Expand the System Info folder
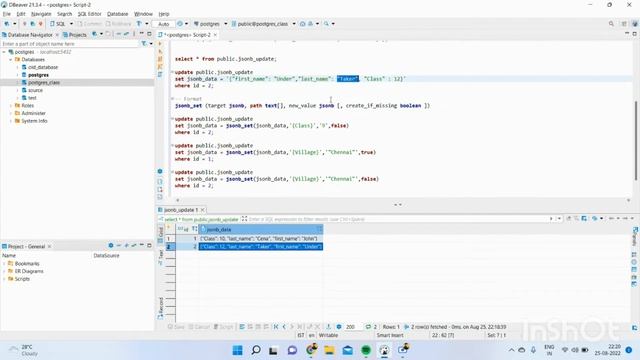Viewport: 640px width, 360px height. [11, 121]
